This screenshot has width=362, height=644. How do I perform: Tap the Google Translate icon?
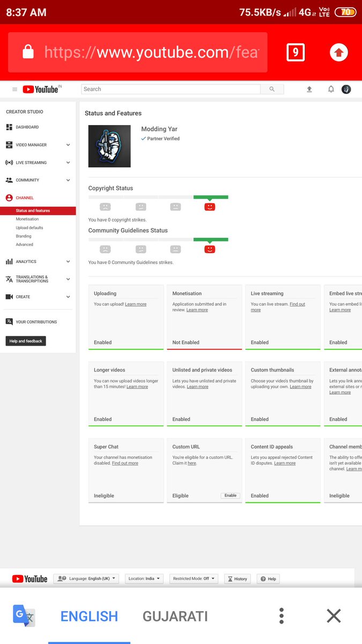pos(24,616)
